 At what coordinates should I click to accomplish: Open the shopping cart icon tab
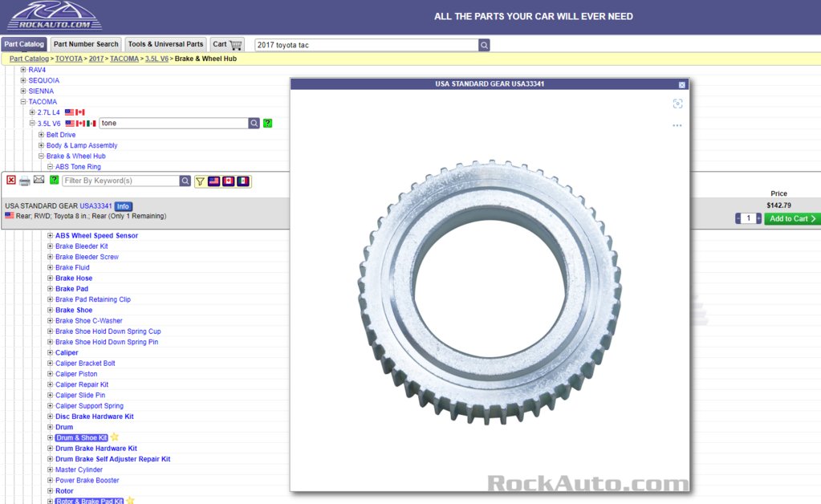(x=227, y=44)
